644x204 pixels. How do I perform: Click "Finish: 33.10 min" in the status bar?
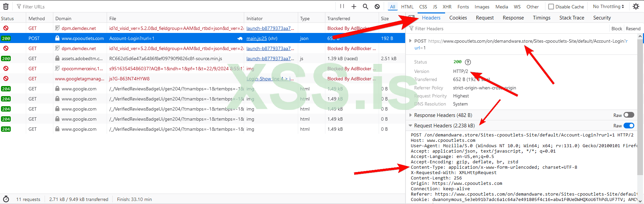point(134,199)
